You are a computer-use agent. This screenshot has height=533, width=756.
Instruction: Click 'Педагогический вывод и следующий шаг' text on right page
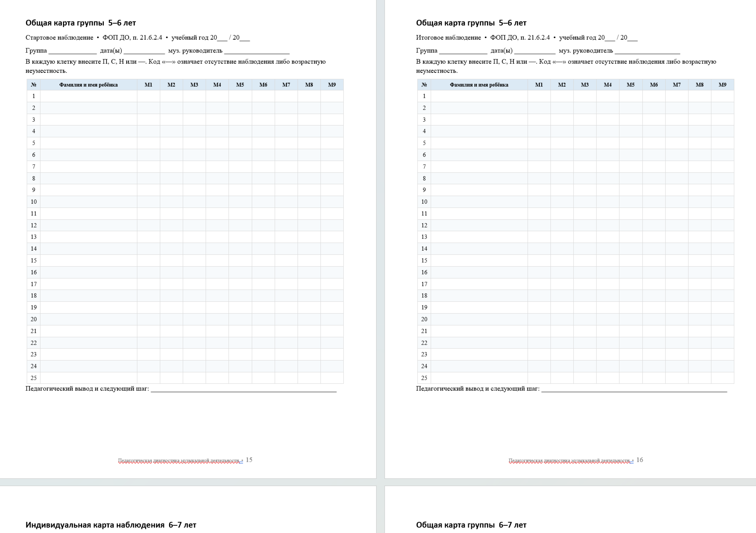(x=478, y=389)
